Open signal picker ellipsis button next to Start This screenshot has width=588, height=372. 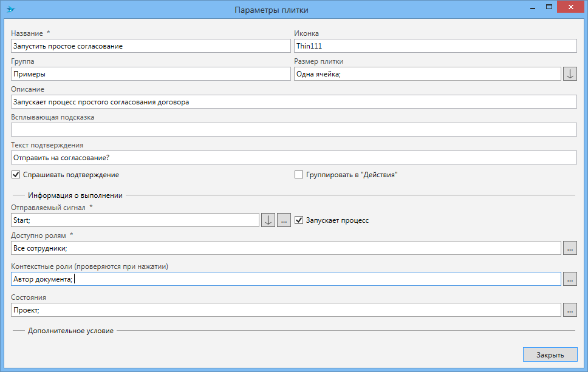(x=284, y=220)
